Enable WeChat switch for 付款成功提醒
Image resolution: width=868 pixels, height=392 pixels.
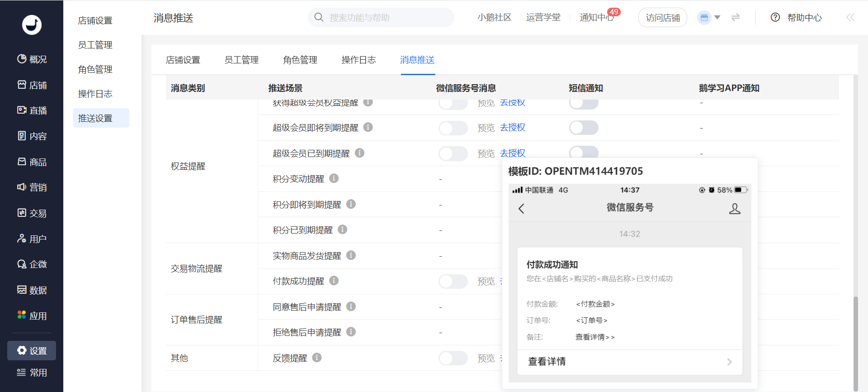(453, 281)
